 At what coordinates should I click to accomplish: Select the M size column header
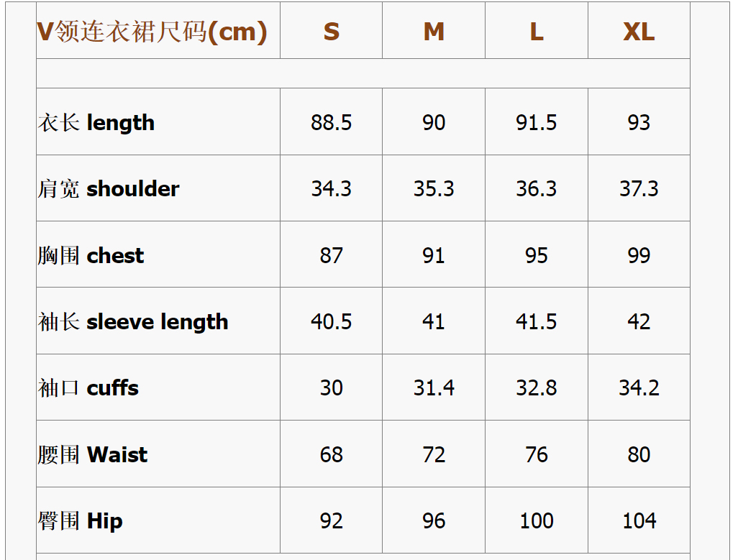coord(434,32)
